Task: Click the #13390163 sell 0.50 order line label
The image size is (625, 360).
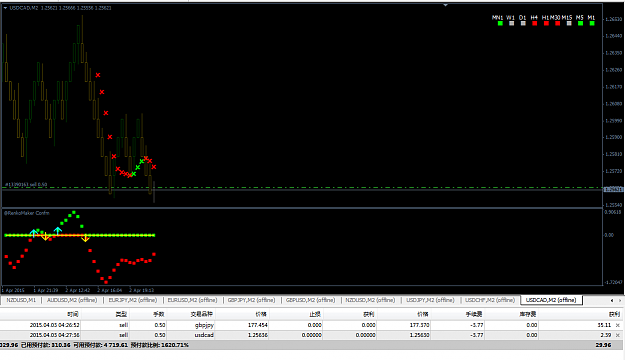Action: pyautogui.click(x=26, y=185)
